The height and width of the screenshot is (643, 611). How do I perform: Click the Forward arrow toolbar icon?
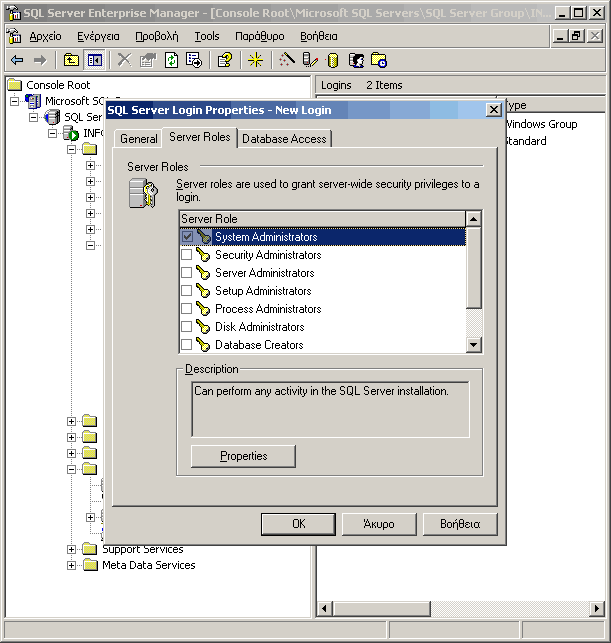(x=40, y=60)
